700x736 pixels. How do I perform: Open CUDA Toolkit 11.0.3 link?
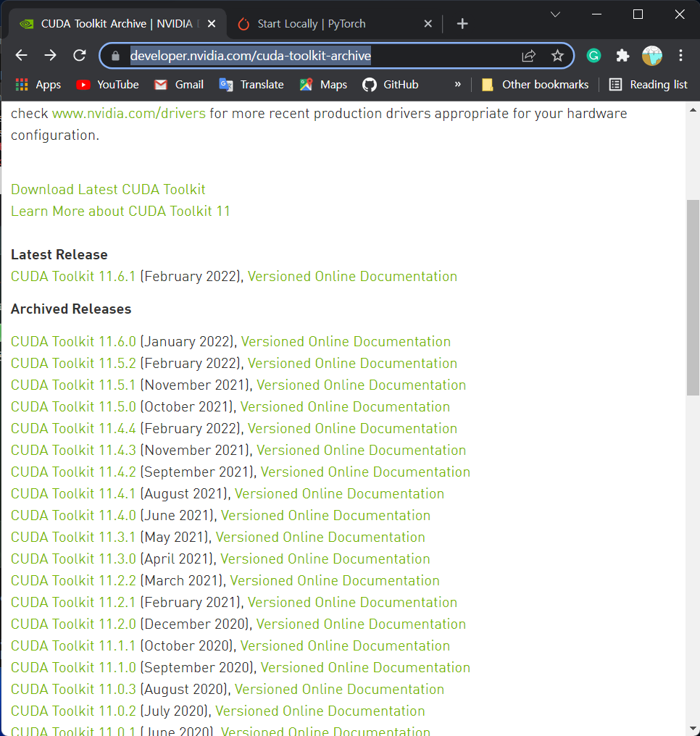(x=73, y=690)
